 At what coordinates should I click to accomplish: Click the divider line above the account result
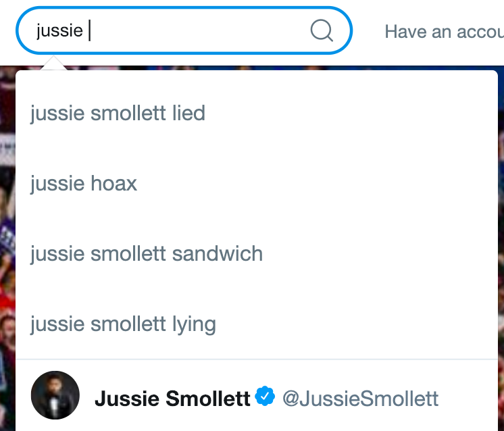tap(257, 359)
